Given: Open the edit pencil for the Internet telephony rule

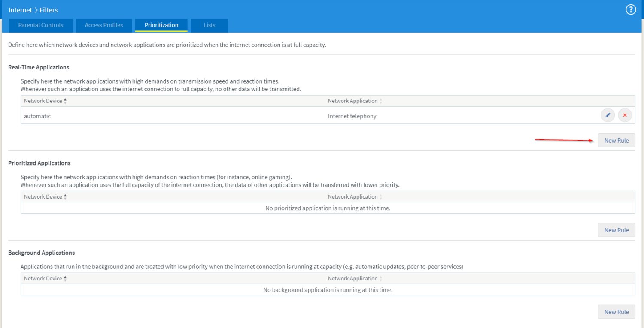Looking at the screenshot, I should 608,115.
